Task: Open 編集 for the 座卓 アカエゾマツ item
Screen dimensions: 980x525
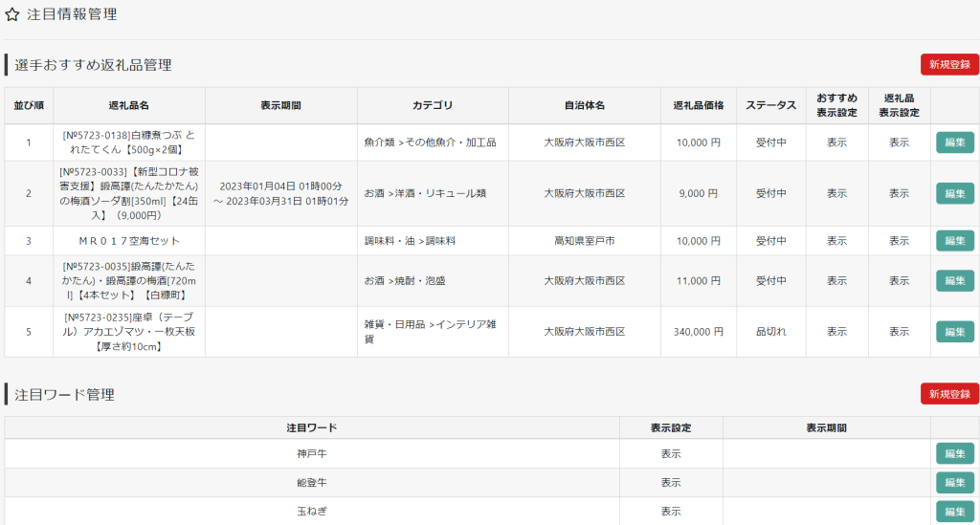Action: 954,332
